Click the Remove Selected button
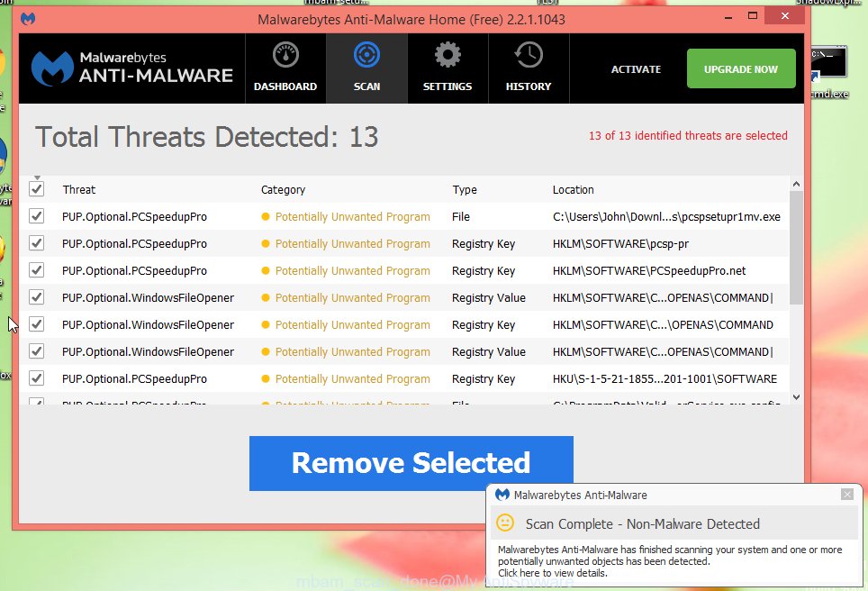 [x=411, y=463]
